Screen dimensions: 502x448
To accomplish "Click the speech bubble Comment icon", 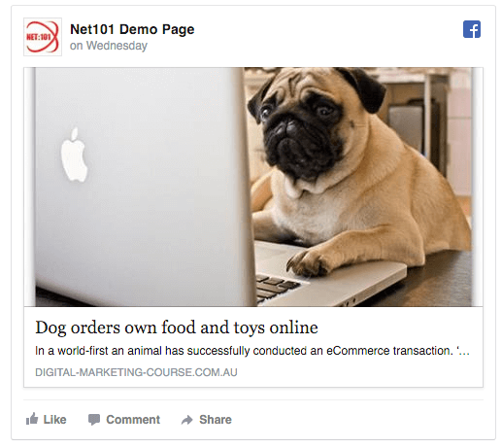I will (94, 420).
